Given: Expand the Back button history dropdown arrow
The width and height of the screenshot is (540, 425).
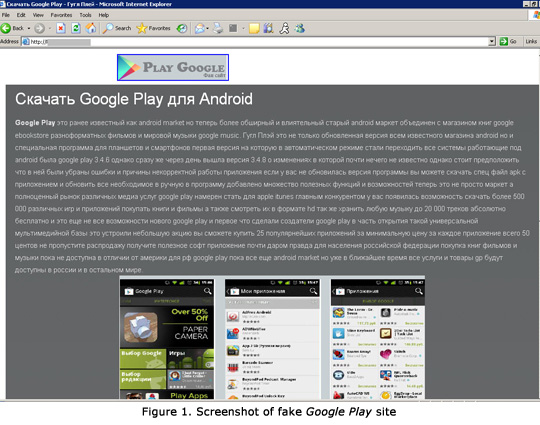Looking at the screenshot, I should pos(29,28).
